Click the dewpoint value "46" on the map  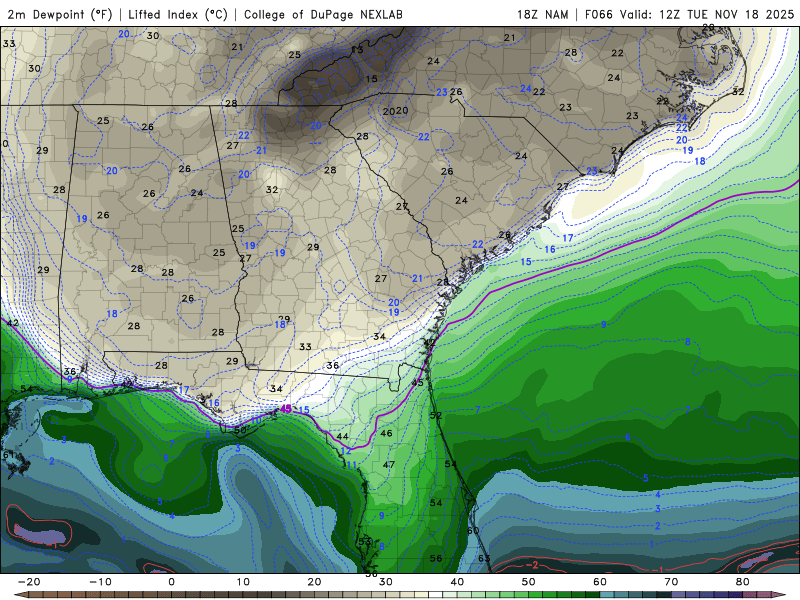point(387,433)
